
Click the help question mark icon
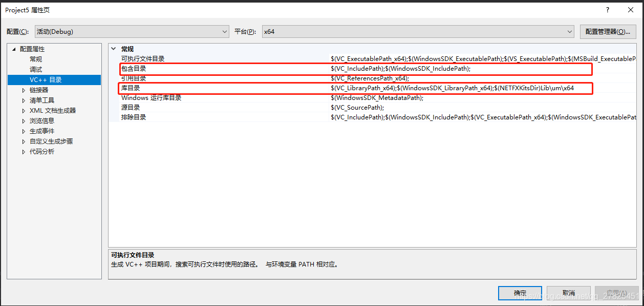[607, 10]
